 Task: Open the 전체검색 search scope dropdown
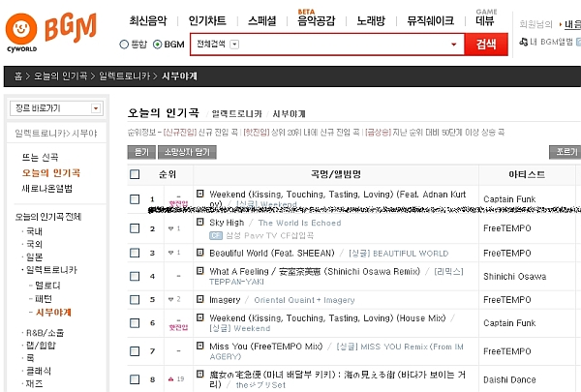234,45
